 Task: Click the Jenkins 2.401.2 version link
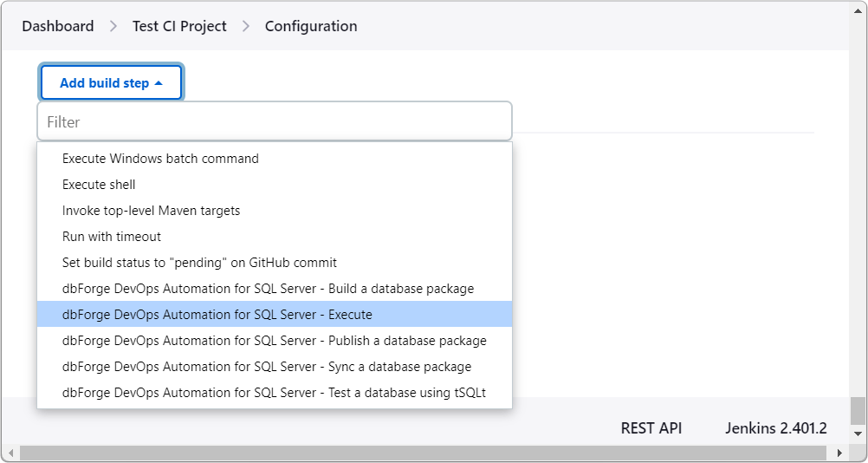(776, 428)
